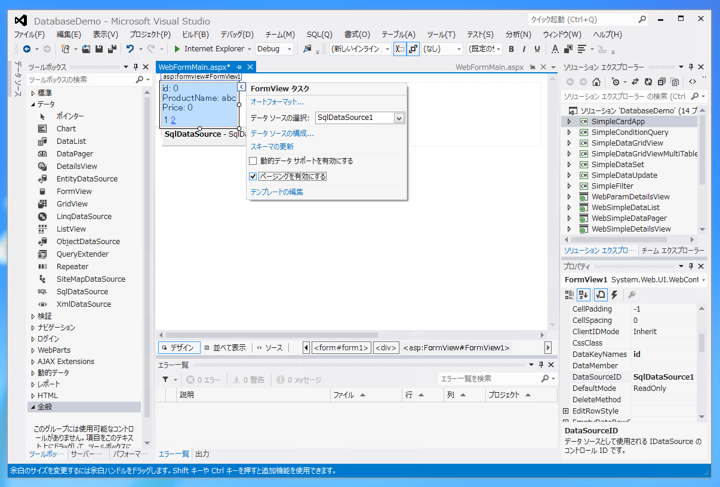This screenshot has height=487, width=720.
Task: Click the Home icon in Solution Explorer
Action: [596, 82]
